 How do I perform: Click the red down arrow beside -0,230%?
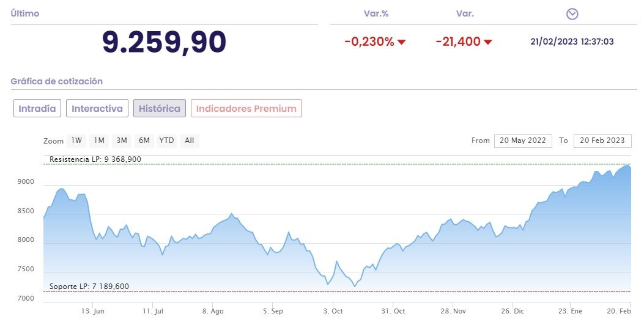pyautogui.click(x=402, y=42)
